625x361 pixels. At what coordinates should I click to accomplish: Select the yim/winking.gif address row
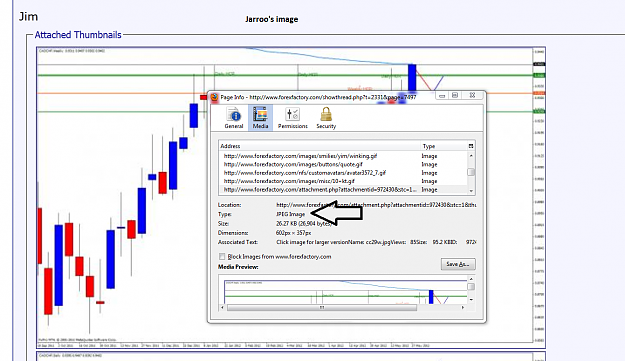[x=343, y=156]
